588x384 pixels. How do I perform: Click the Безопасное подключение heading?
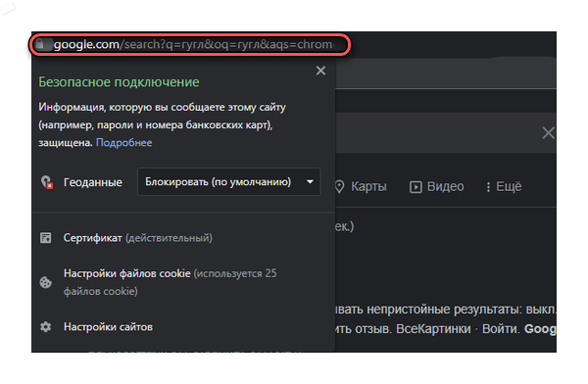(119, 82)
